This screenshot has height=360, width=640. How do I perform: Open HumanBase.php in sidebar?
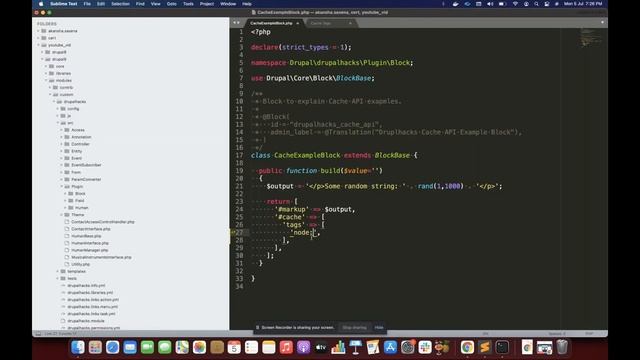coord(86,236)
